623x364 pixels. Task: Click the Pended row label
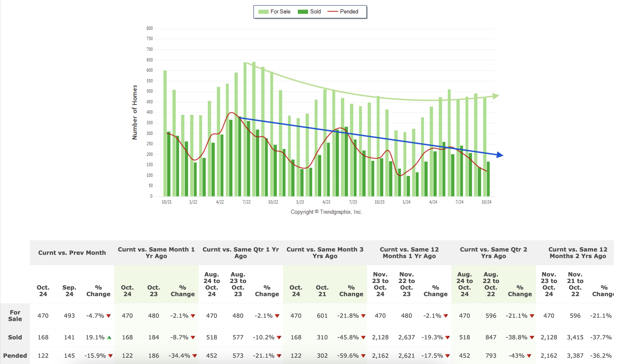coord(15,356)
